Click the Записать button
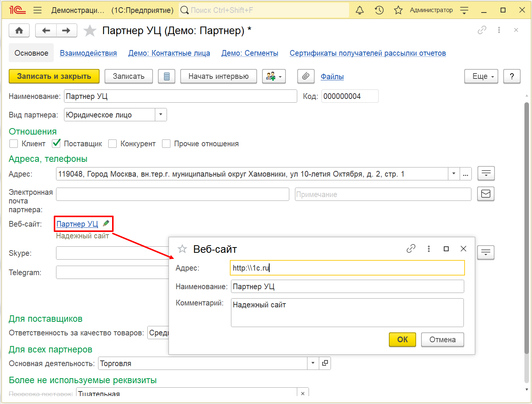This screenshot has width=532, height=404. point(129,76)
